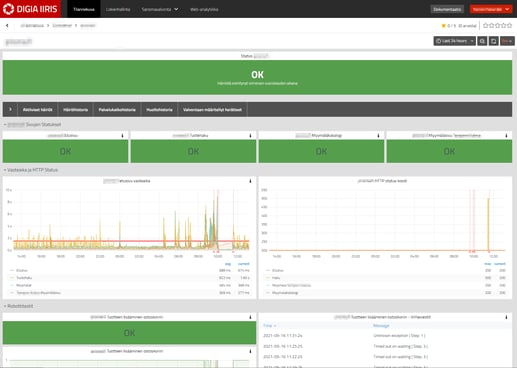Click the green OK tile under Etusivu
Image resolution: width=517 pixels, height=368 pixels.
65,151
